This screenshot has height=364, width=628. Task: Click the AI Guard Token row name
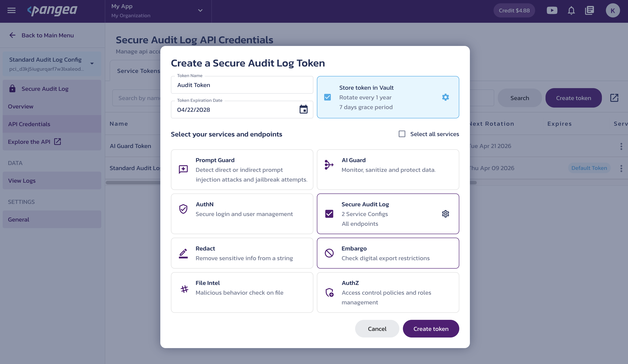pos(130,146)
